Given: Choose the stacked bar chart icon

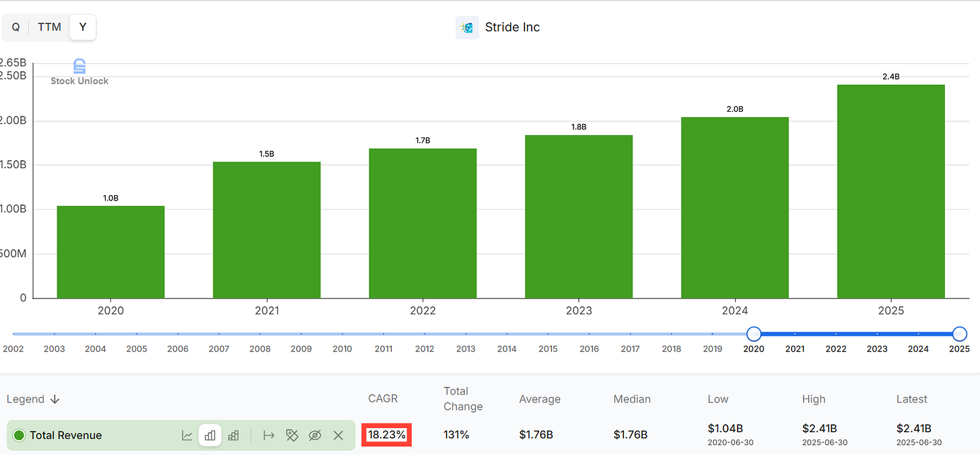Looking at the screenshot, I should coord(234,435).
